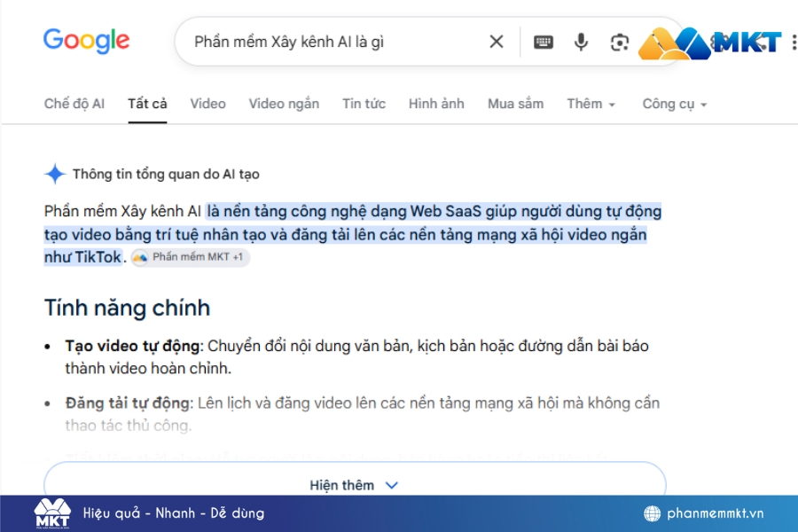Screen dimensions: 798x532
Task: Clear the search query with X
Action: (497, 42)
